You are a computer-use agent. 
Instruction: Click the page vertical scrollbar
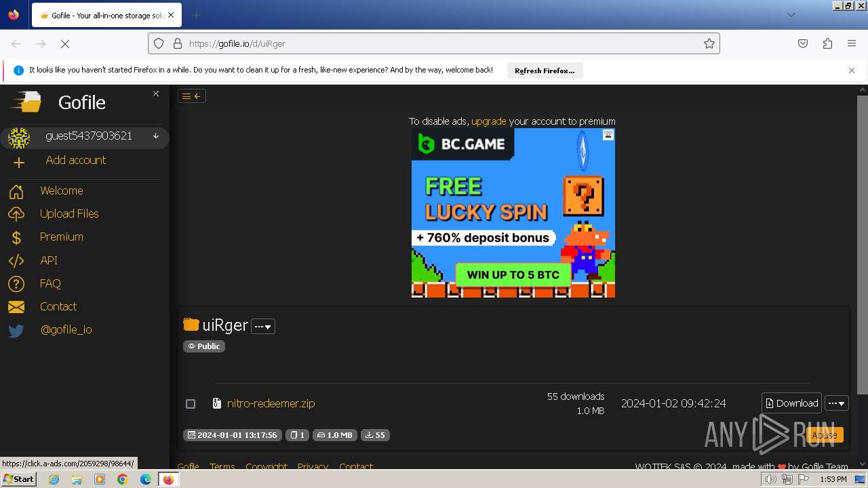click(862, 244)
